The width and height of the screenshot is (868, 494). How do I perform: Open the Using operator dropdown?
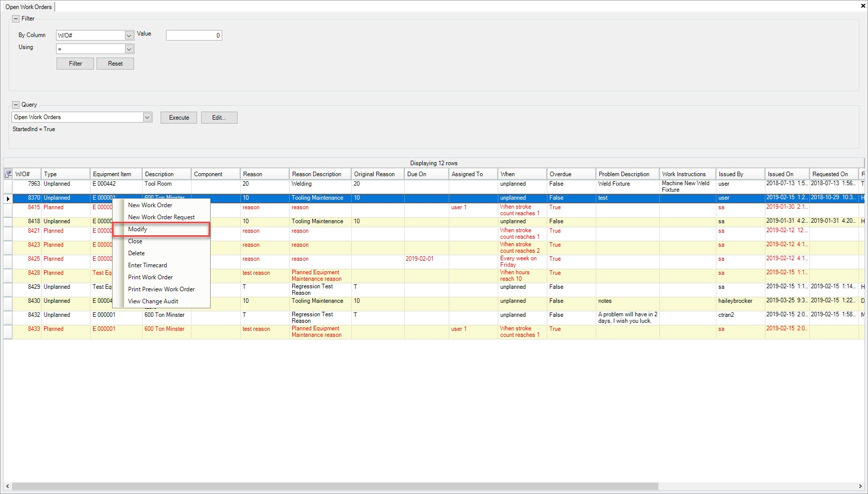click(129, 49)
